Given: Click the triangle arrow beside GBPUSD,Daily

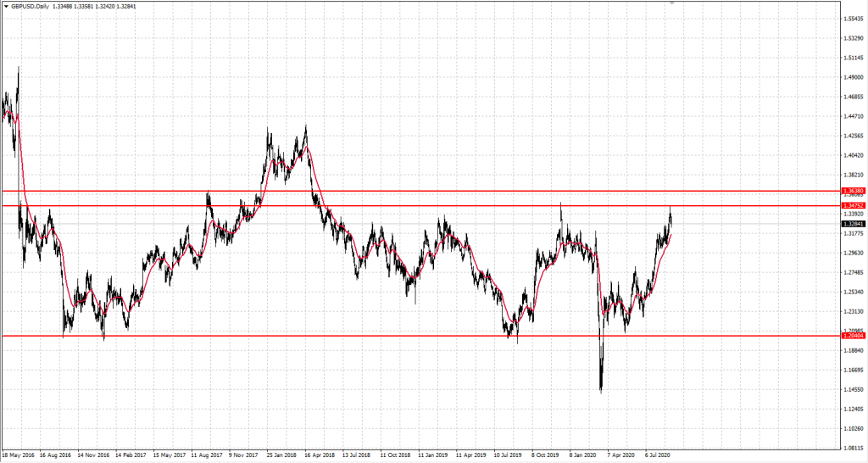Looking at the screenshot, I should [5, 5].
